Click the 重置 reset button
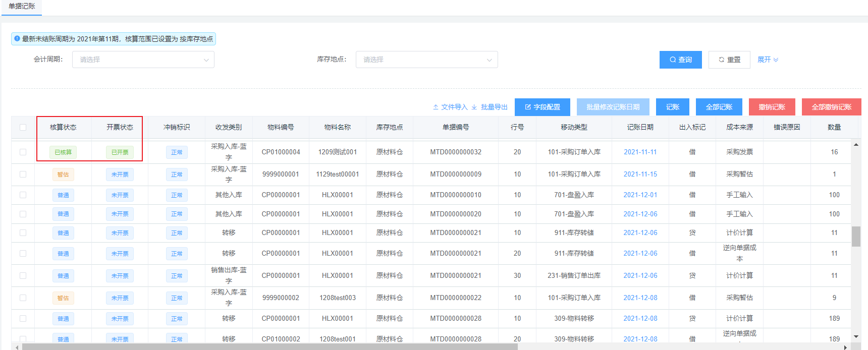The width and height of the screenshot is (868, 350). point(729,60)
